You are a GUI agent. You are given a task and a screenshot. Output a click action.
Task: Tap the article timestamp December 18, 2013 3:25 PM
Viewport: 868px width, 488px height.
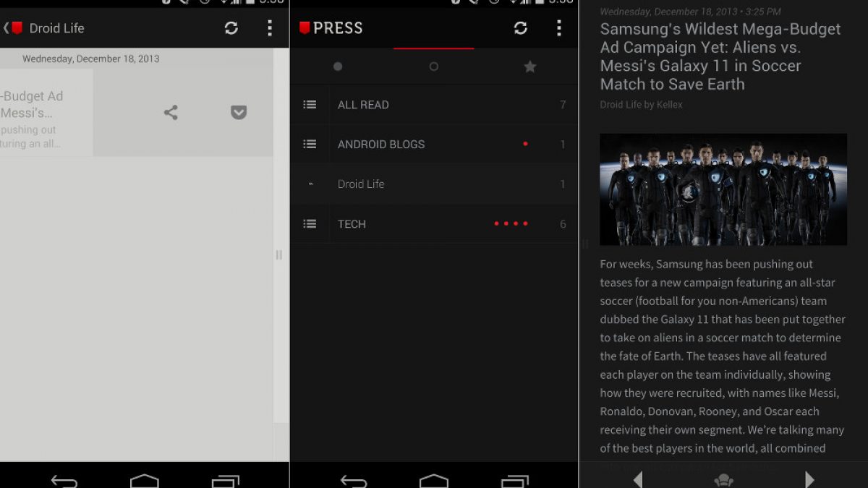[x=690, y=12]
